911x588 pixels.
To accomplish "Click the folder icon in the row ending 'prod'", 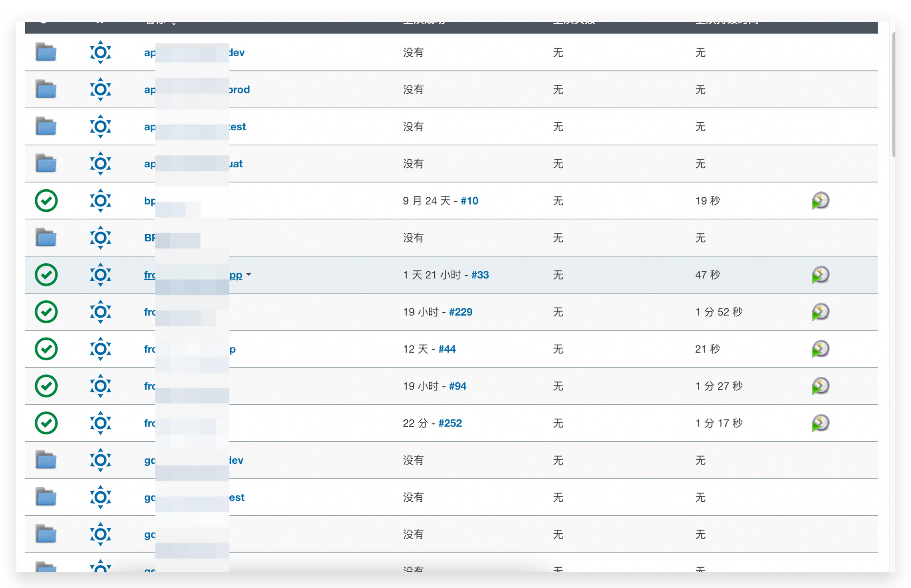I will click(46, 89).
